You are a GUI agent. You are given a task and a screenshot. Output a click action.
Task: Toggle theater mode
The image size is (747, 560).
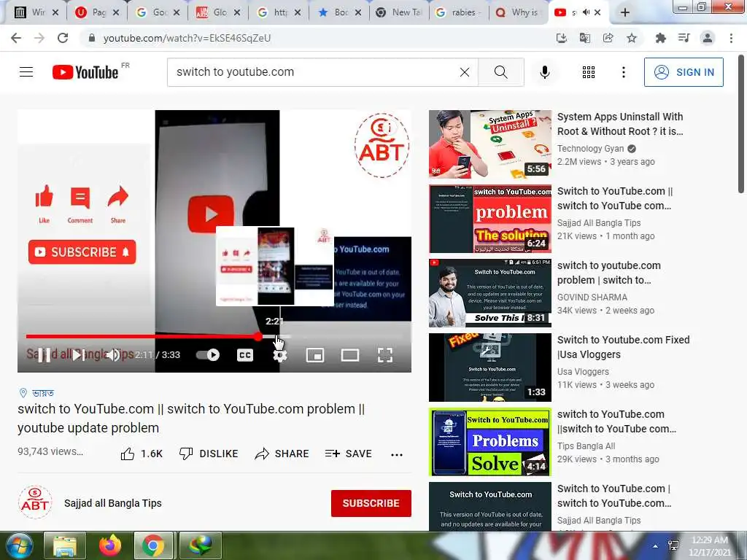tap(350, 355)
